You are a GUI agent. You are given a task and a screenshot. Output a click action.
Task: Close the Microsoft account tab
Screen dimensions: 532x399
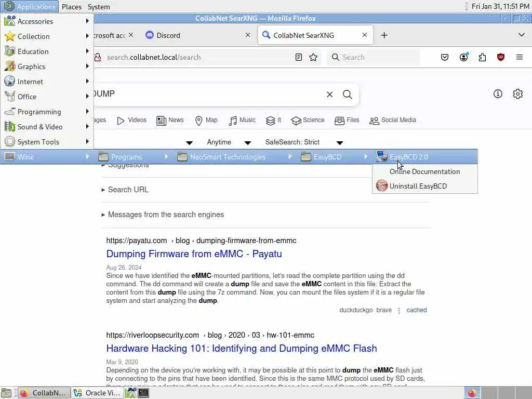[131, 35]
